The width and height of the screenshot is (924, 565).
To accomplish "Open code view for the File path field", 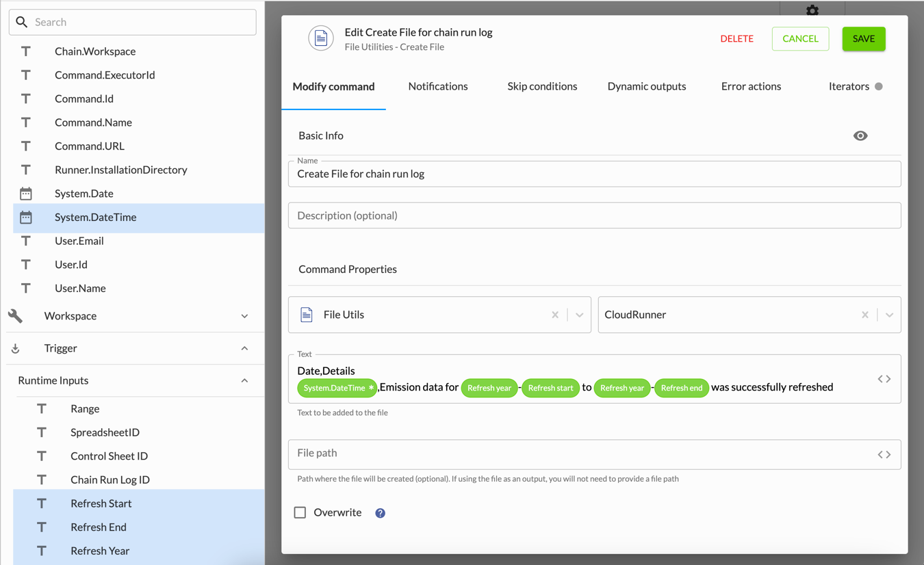I will point(884,454).
